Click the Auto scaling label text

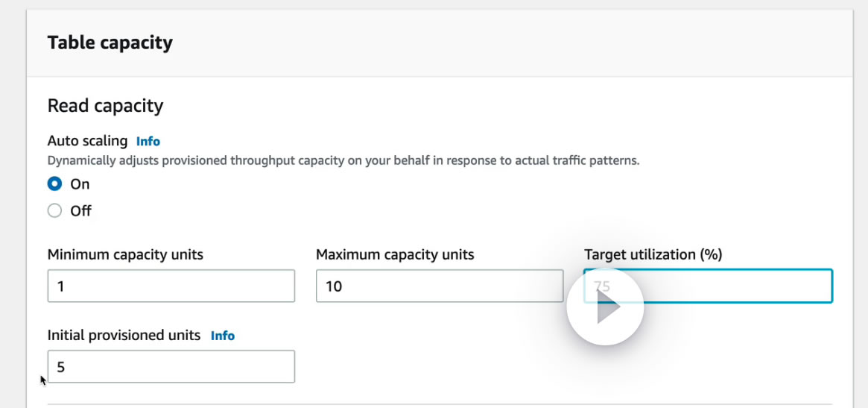pyautogui.click(x=87, y=141)
